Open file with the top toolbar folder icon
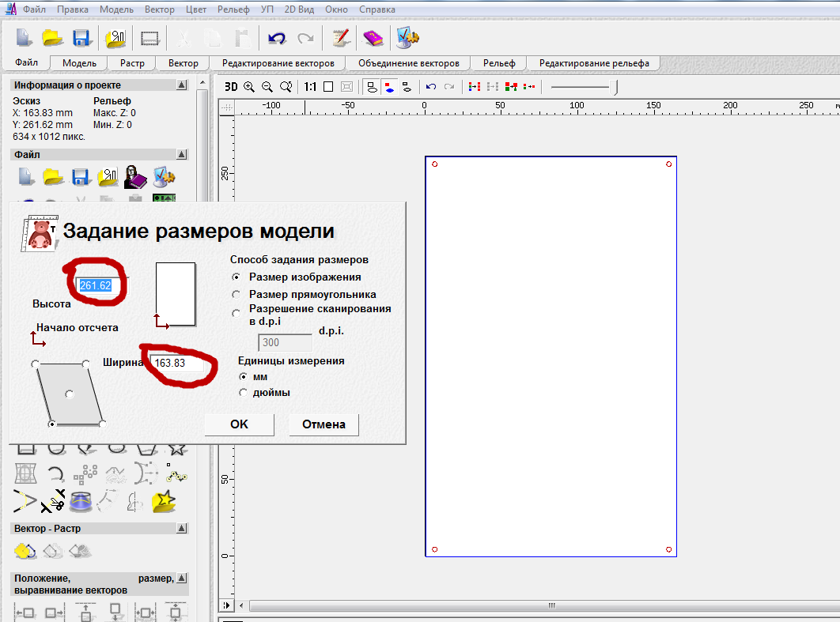This screenshot has width=840, height=622. pos(52,37)
